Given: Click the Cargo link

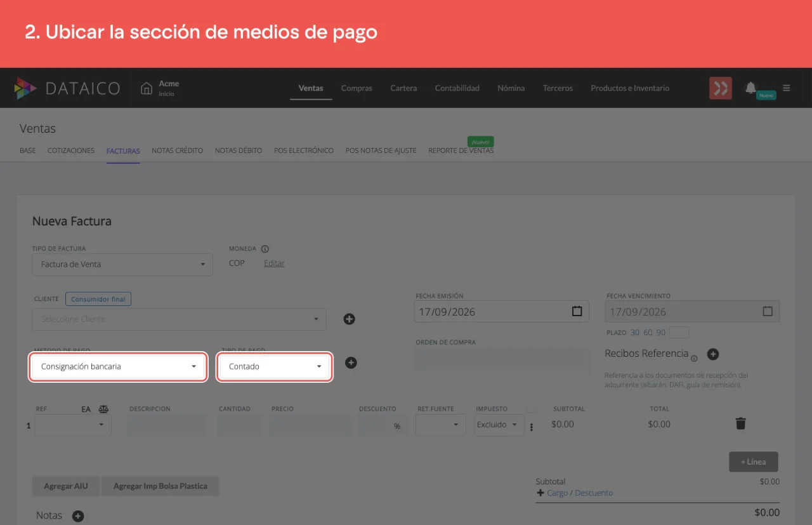Looking at the screenshot, I should click(x=558, y=493).
